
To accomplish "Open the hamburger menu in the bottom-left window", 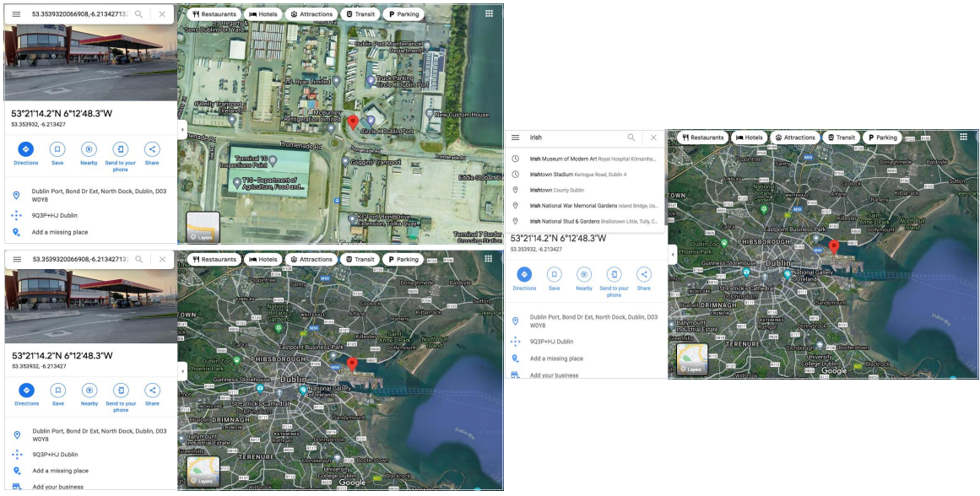I will [17, 259].
